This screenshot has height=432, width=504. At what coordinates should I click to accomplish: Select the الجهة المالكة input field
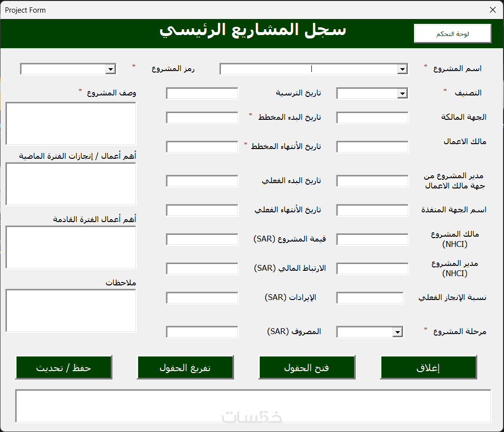[372, 118]
